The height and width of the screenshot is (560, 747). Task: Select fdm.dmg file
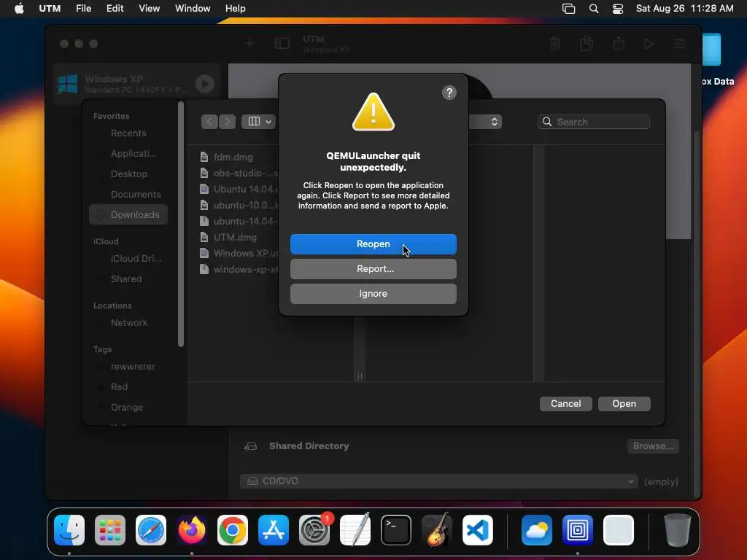(233, 157)
